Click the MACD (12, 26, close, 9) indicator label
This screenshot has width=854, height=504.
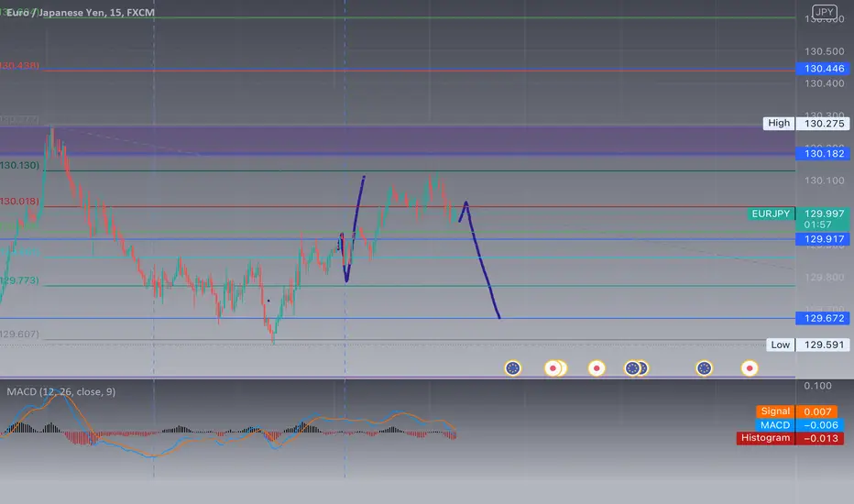click(x=61, y=392)
